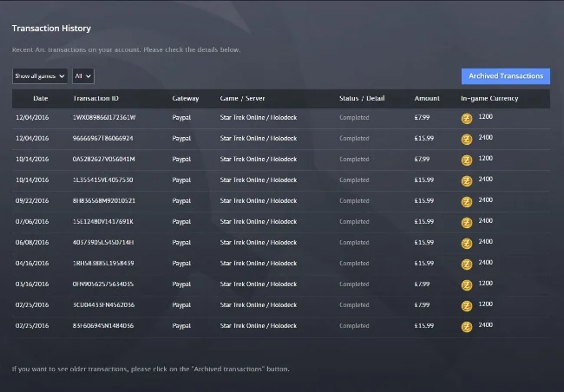
Task: Click Paypal in the 09/22/2016 row
Action: 181,201
